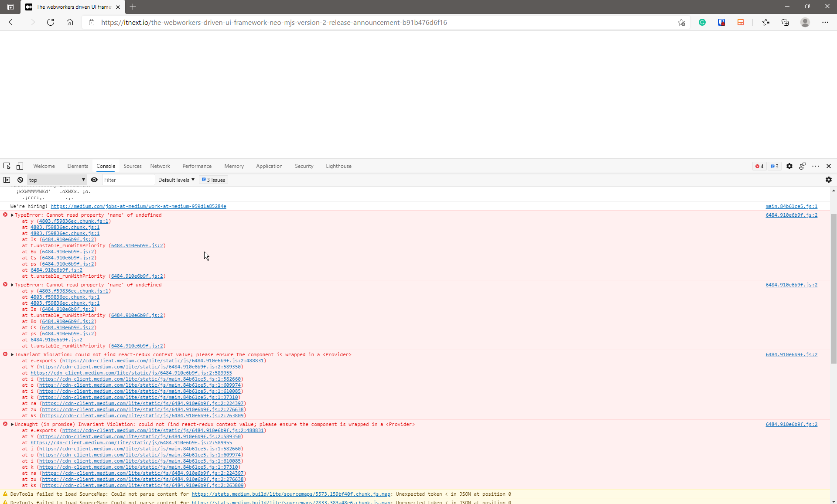
Task: Expand the first TypeError message
Action: tap(12, 215)
